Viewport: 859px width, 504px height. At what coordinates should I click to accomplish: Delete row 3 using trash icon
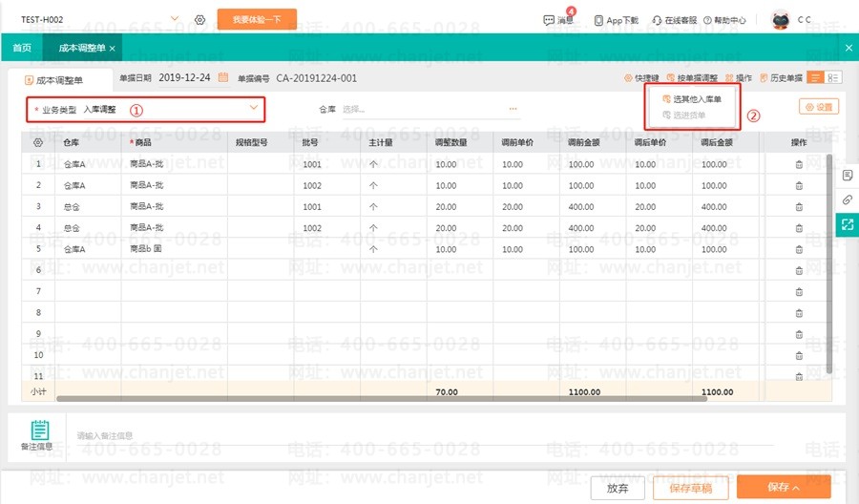click(x=799, y=207)
